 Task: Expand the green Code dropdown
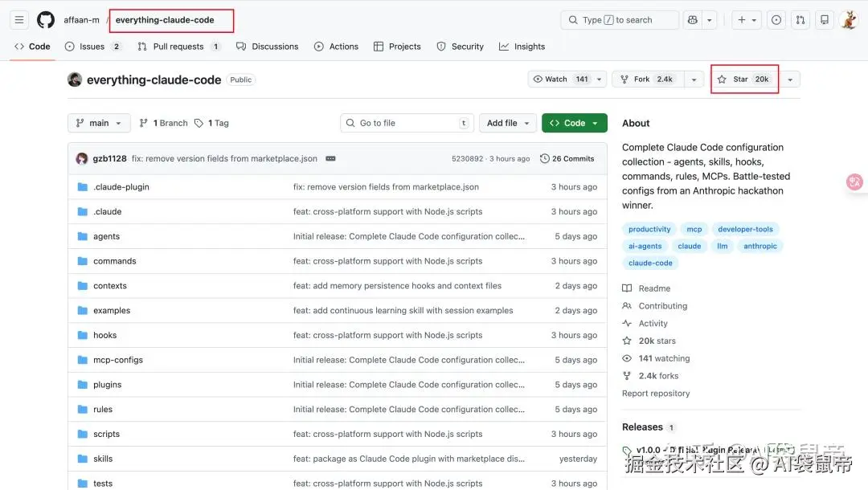click(575, 123)
